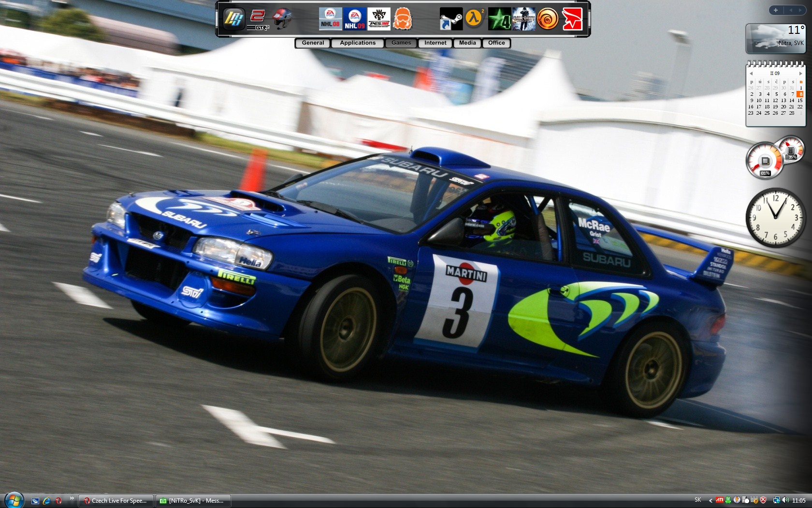This screenshot has width=812, height=508.
Task: Open the Office dock tab
Action: coord(496,43)
